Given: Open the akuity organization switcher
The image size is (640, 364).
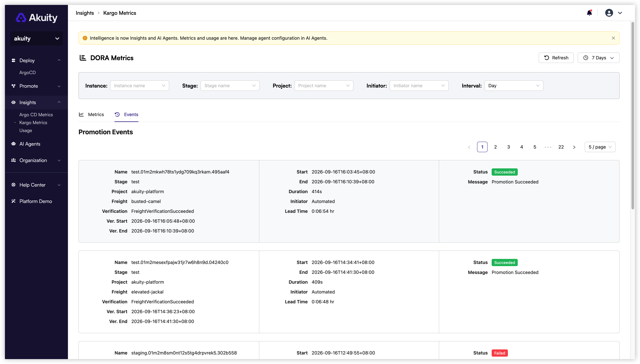Looking at the screenshot, I should tap(37, 39).
